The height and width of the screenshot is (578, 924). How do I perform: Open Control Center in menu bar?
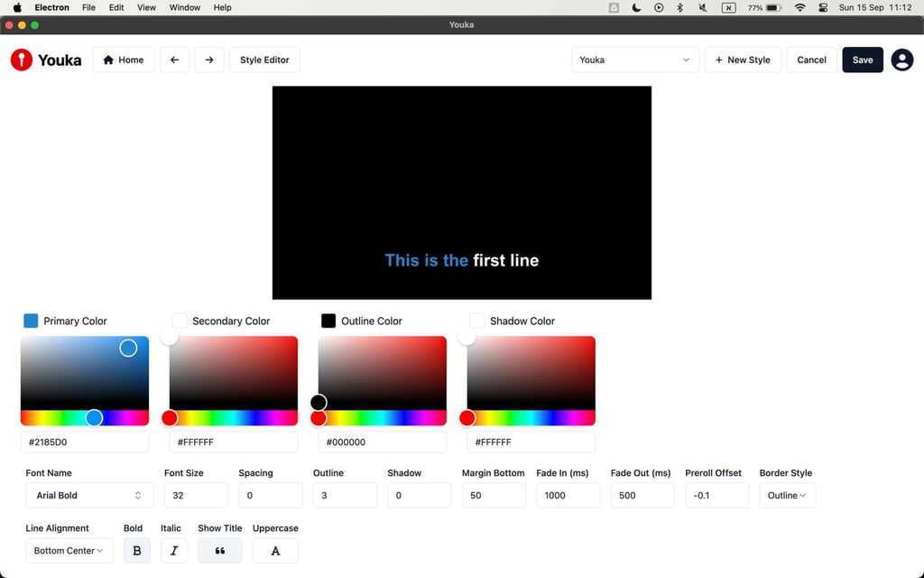coord(823,7)
